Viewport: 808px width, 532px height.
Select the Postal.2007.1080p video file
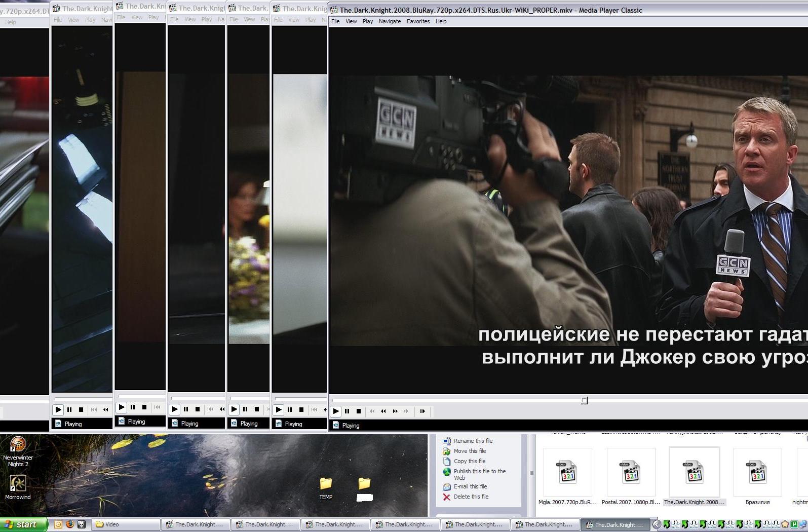(x=631, y=473)
